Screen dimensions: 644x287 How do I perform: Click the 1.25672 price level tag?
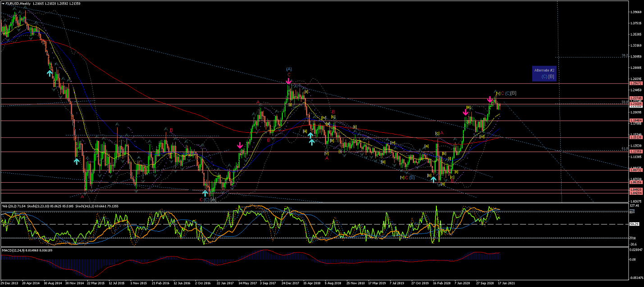pos(635,84)
